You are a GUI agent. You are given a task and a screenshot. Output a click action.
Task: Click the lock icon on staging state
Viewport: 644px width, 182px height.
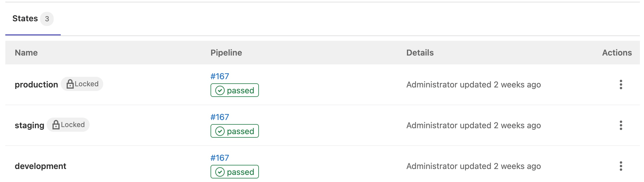[x=56, y=124]
